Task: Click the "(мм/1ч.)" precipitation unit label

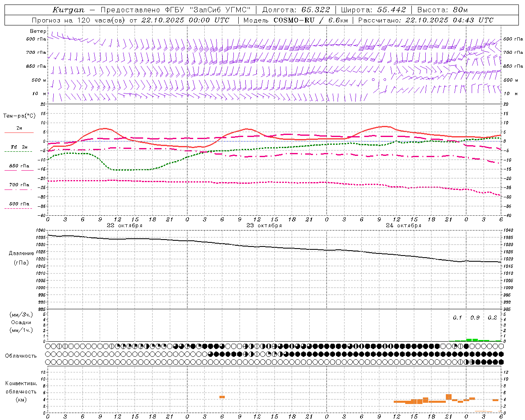Action: click(x=21, y=330)
